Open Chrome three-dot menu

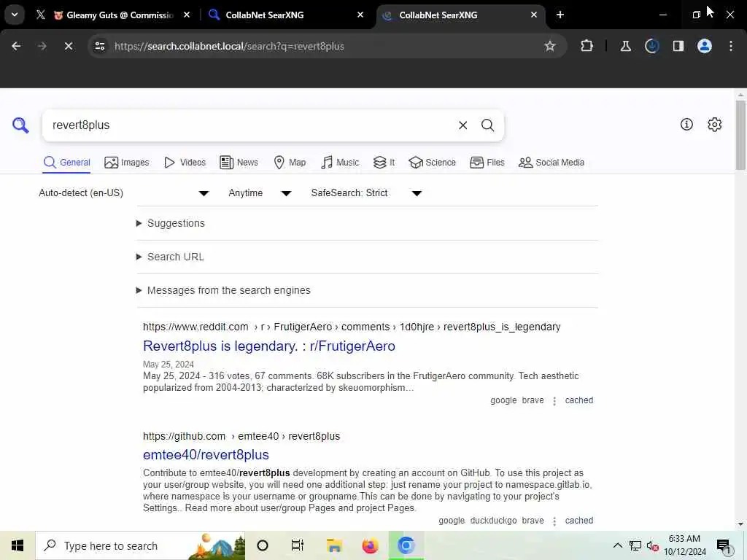[731, 46]
